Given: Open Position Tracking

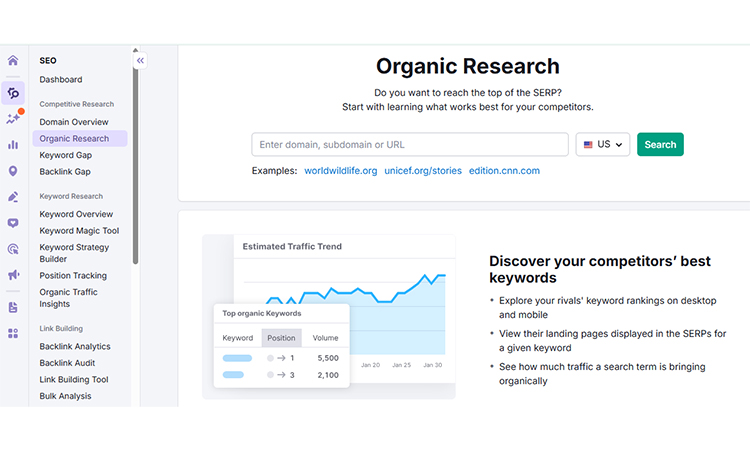Looking at the screenshot, I should pos(73,275).
